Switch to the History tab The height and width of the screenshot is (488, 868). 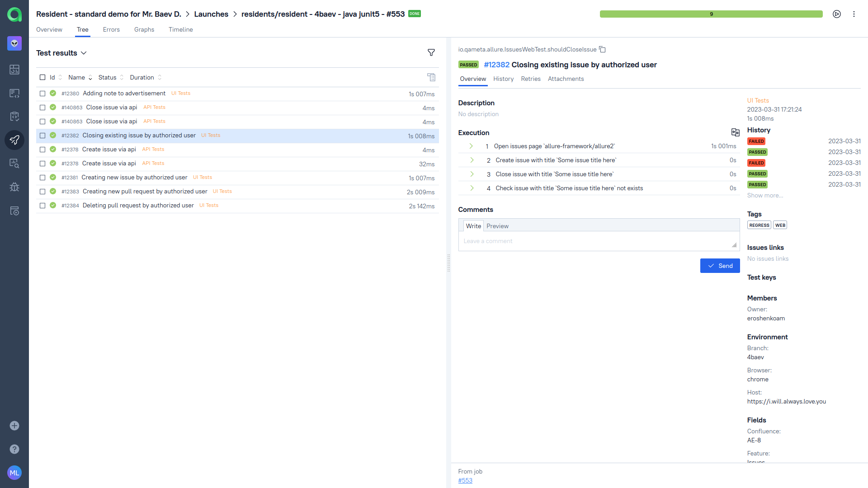(x=503, y=79)
